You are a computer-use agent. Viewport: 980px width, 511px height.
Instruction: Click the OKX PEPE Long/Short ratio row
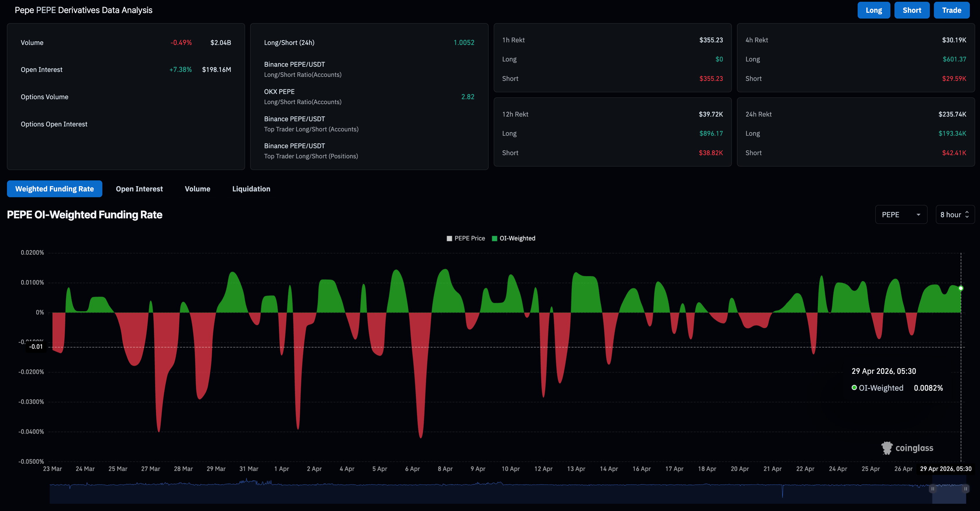coord(369,97)
